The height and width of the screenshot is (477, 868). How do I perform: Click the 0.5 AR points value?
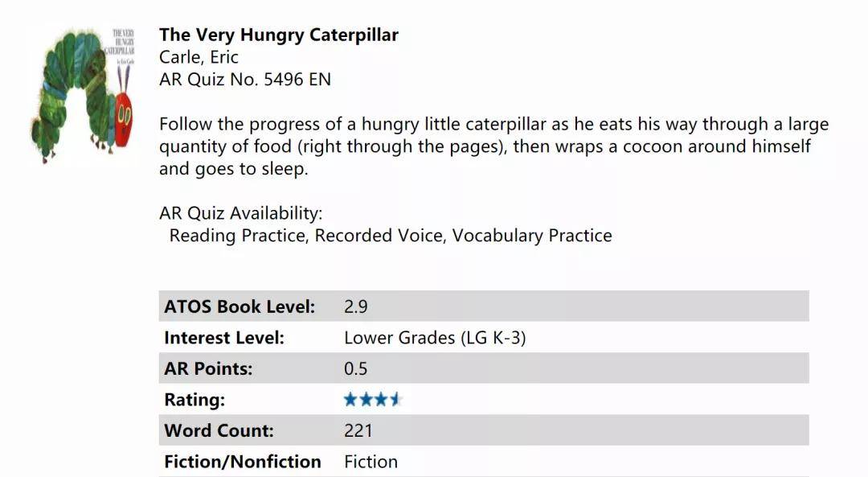(355, 368)
